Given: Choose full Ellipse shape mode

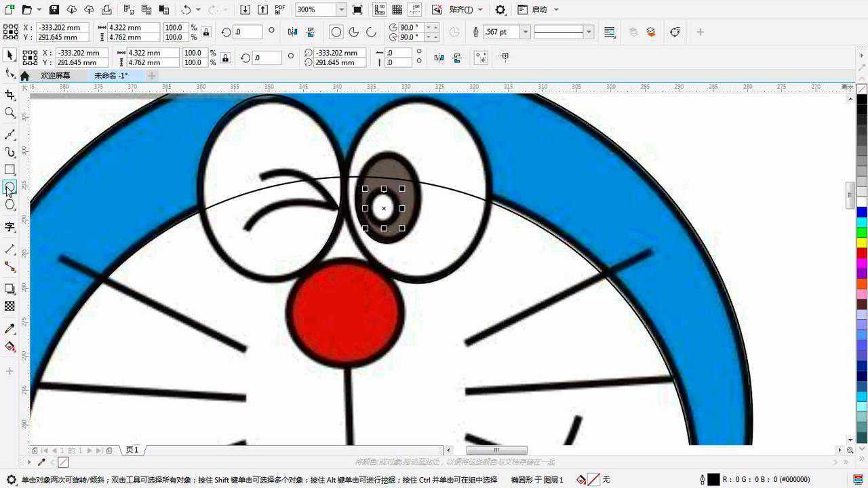Looking at the screenshot, I should click(336, 32).
